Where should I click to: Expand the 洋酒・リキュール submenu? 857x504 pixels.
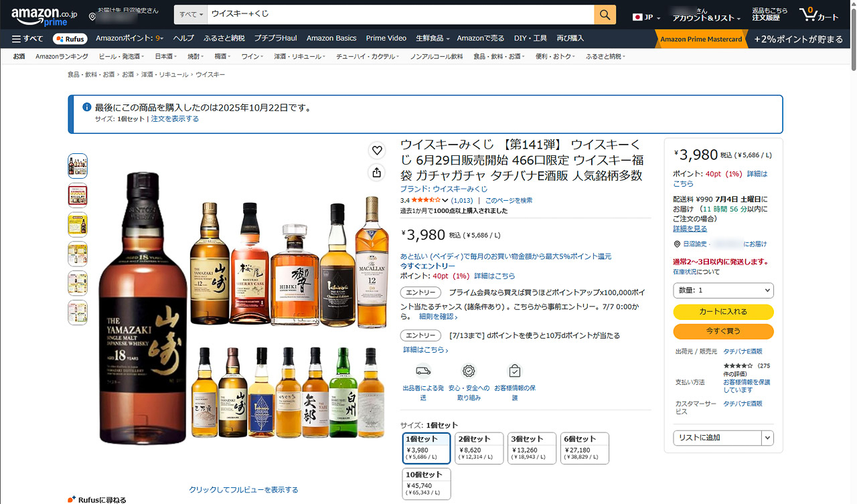pyautogui.click(x=300, y=57)
